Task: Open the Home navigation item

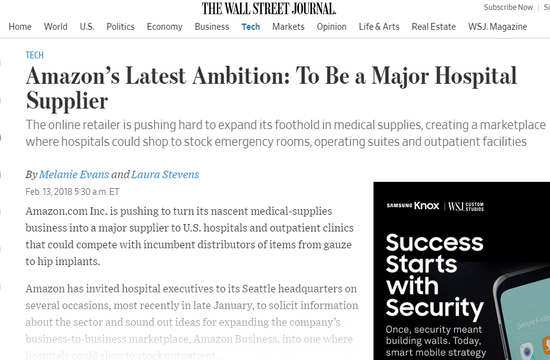Action: coord(20,27)
